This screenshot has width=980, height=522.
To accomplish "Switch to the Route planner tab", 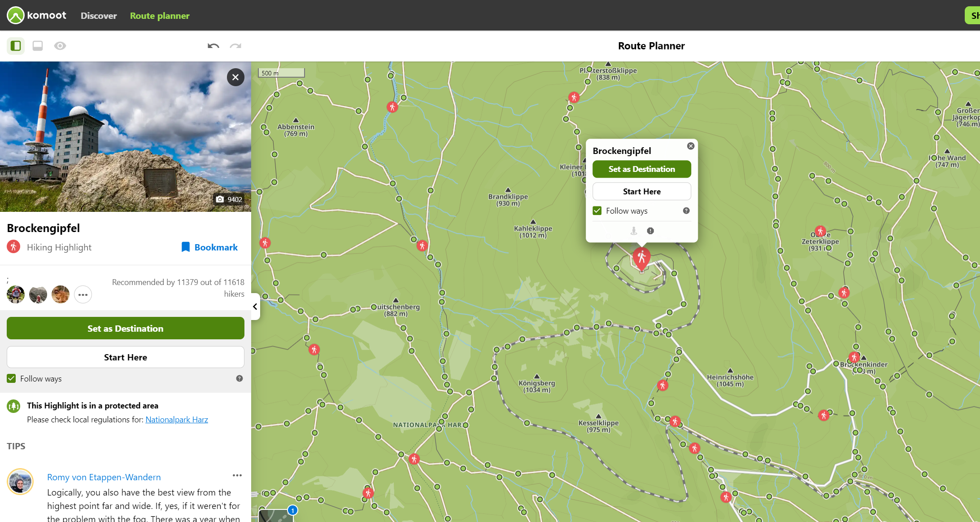I will pos(160,16).
